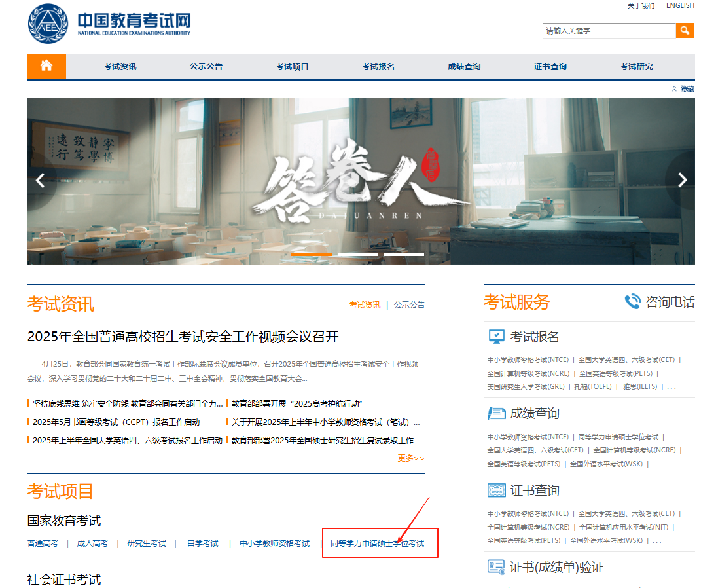Click the 成绩查询 document icon

click(496, 413)
